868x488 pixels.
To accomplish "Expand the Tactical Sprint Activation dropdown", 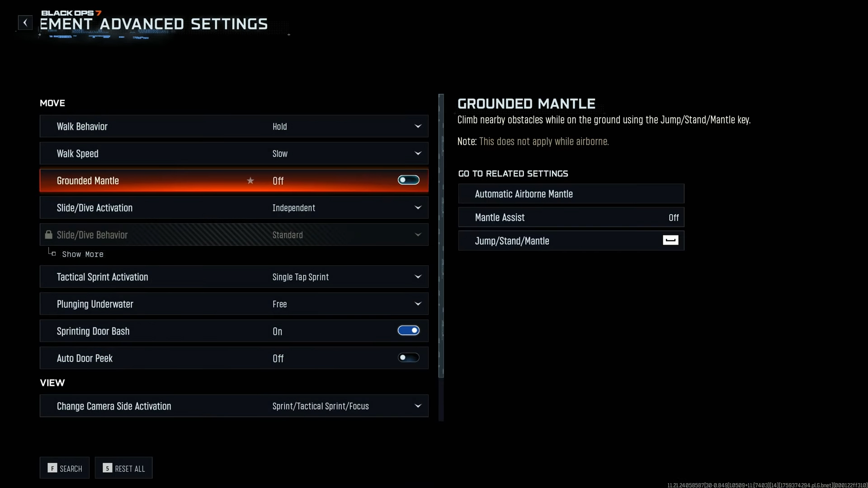I will [418, 277].
